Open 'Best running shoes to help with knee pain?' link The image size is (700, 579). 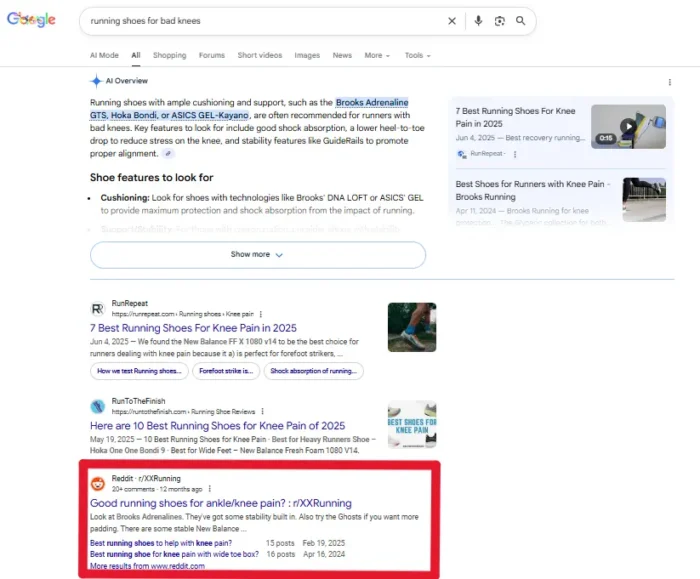(x=161, y=543)
